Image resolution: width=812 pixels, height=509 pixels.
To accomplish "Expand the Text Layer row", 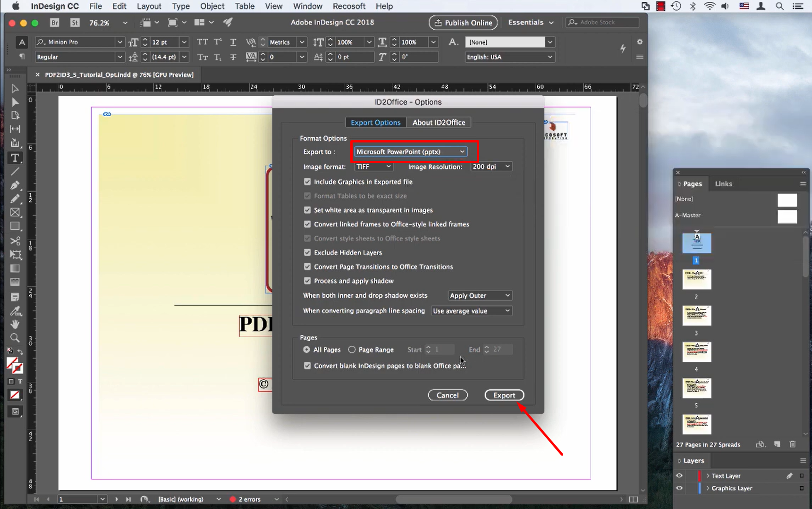I will [x=708, y=476].
